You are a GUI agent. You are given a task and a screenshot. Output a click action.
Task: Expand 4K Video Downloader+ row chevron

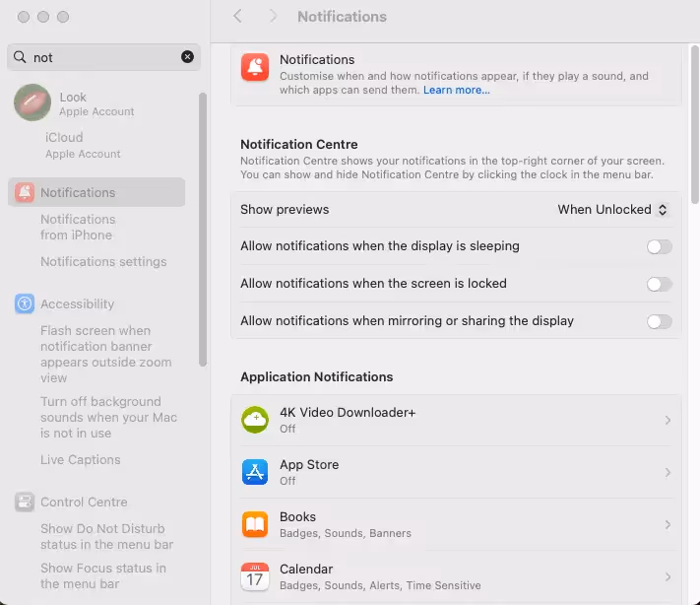pyautogui.click(x=668, y=420)
